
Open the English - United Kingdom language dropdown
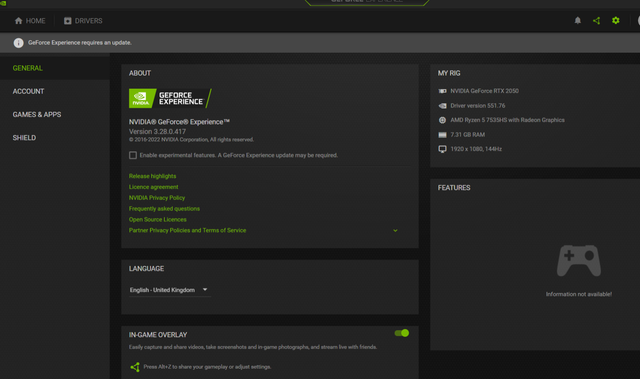pyautogui.click(x=169, y=290)
